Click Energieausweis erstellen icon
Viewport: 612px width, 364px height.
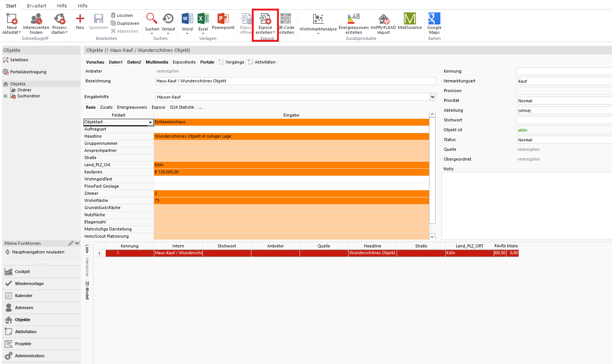(353, 19)
